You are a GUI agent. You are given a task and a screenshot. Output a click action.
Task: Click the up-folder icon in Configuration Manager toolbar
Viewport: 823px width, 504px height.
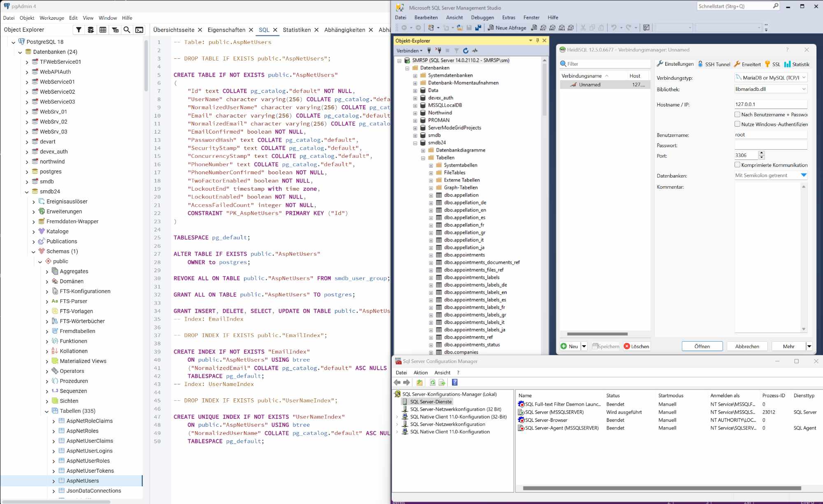pos(419,382)
